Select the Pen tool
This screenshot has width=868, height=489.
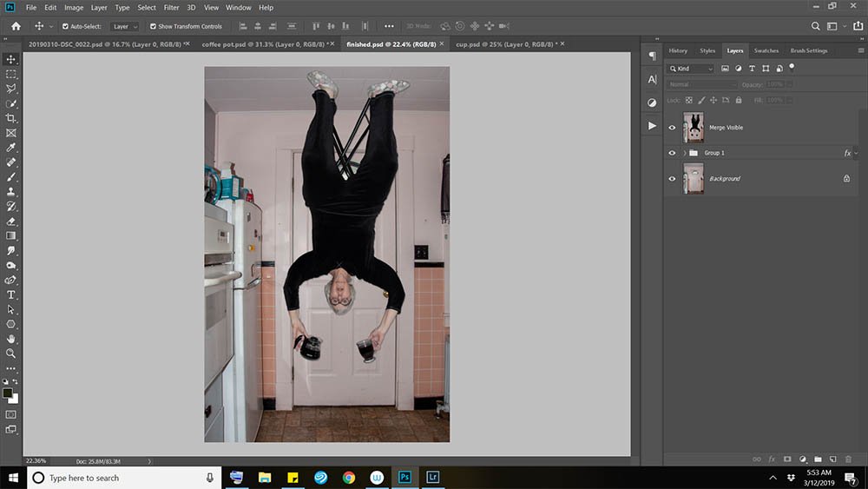[x=10, y=281]
